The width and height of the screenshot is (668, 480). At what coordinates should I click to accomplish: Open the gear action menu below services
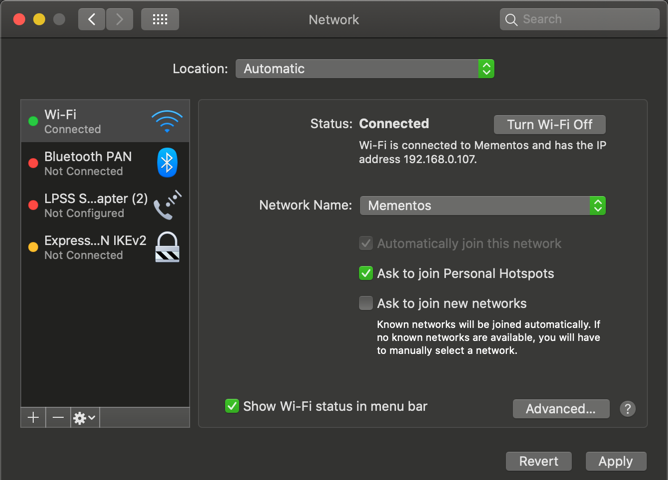[x=84, y=418]
